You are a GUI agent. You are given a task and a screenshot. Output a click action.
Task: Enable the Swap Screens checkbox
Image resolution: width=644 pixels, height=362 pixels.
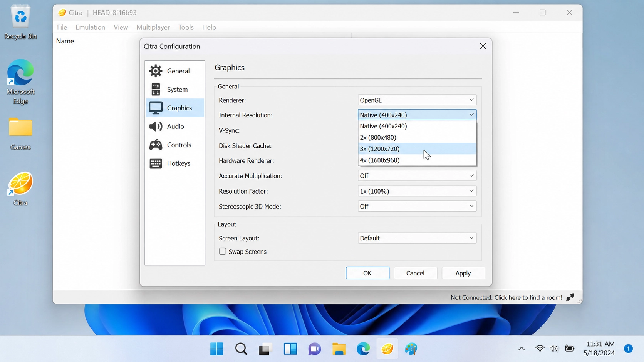222,251
